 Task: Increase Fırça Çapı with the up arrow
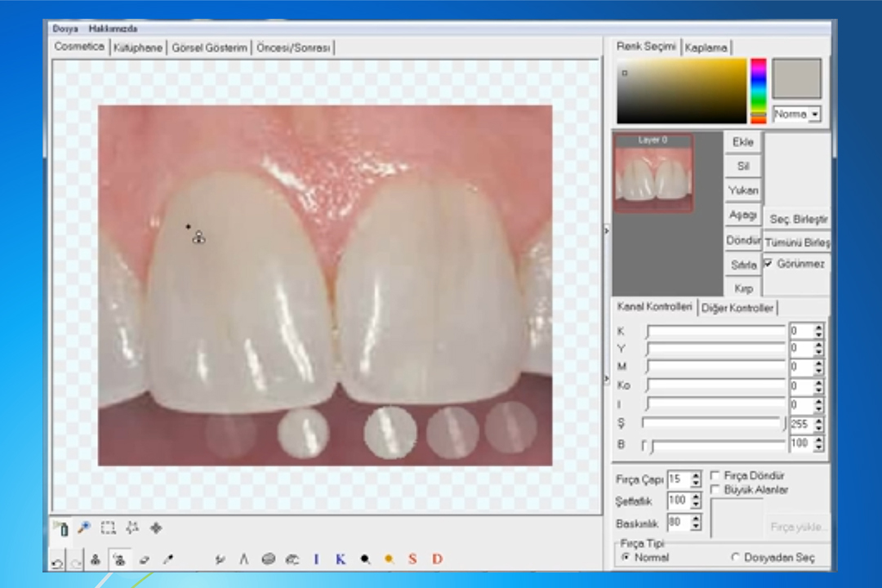[x=696, y=475]
